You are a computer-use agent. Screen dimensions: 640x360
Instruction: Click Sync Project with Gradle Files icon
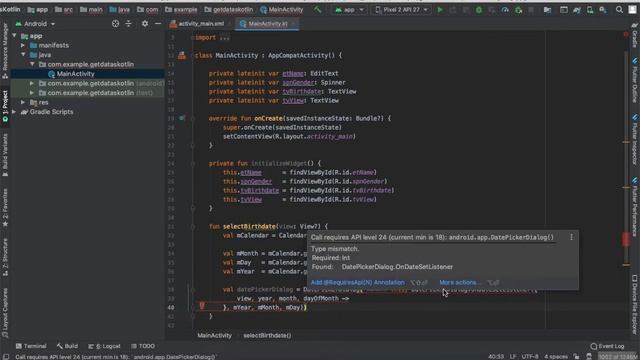click(577, 9)
